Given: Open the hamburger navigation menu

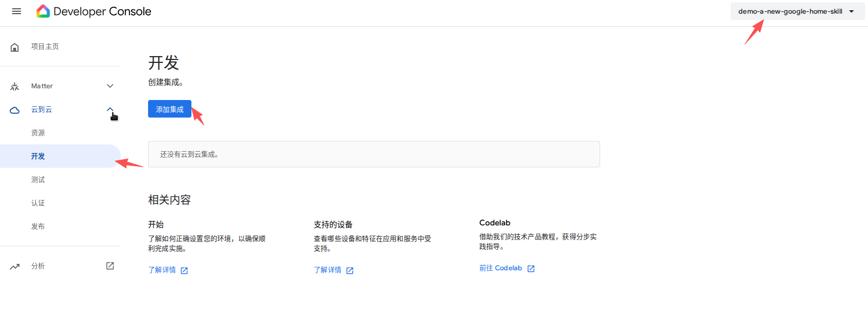Looking at the screenshot, I should [17, 11].
